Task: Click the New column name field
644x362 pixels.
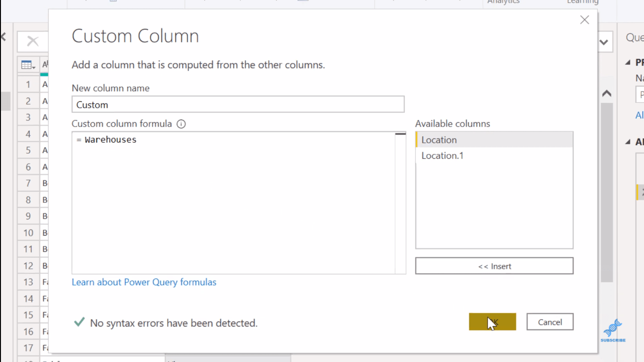Action: click(x=238, y=104)
